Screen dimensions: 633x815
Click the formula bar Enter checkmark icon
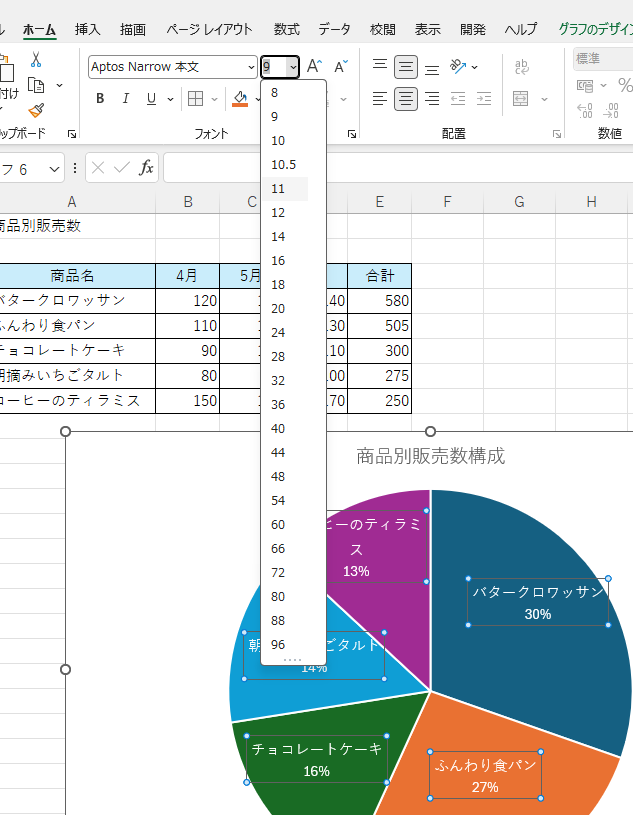[122, 167]
